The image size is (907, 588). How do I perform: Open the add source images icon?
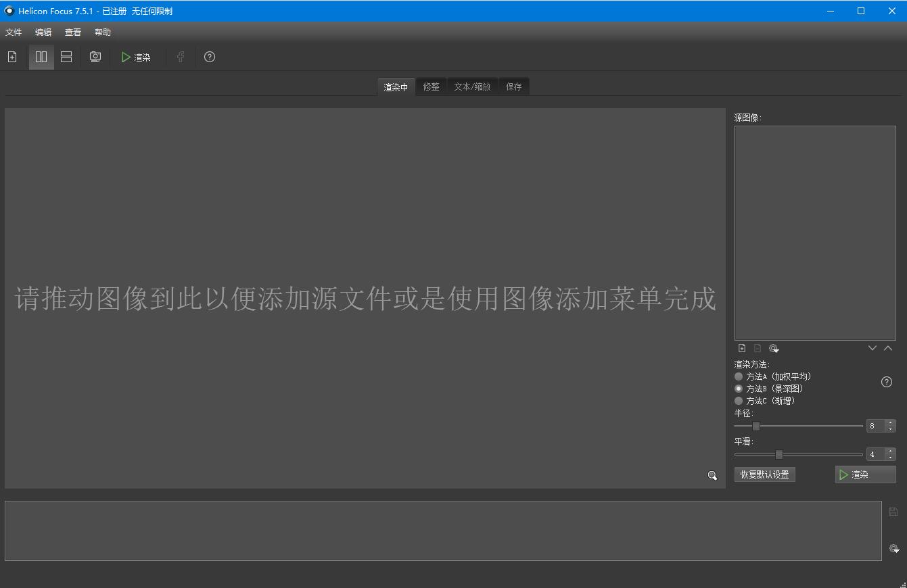(x=11, y=57)
